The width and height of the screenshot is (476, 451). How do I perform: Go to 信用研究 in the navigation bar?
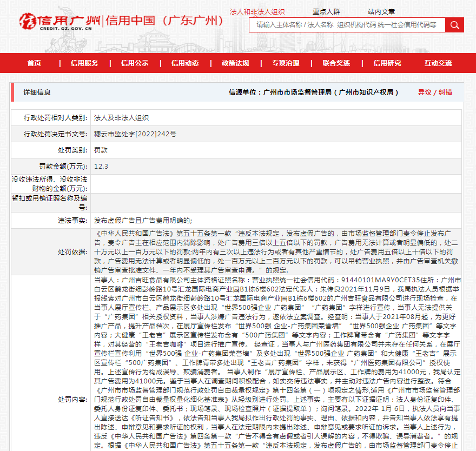pos(387,63)
